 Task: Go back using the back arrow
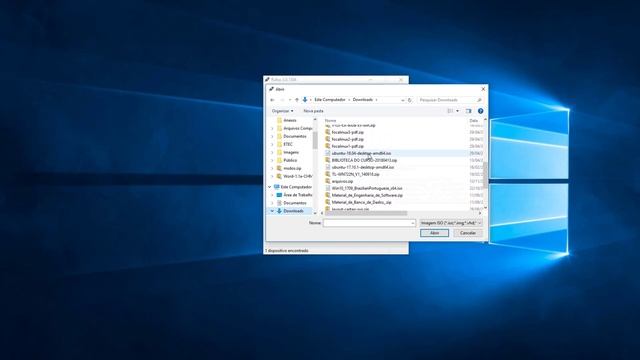click(x=273, y=100)
